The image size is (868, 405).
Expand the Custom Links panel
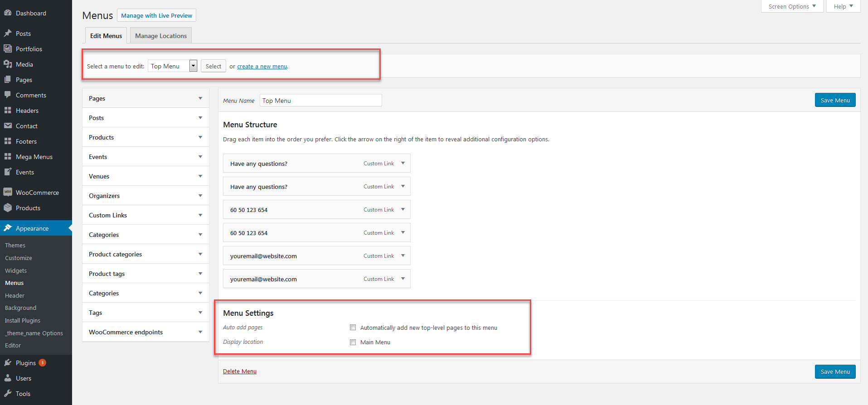click(200, 215)
